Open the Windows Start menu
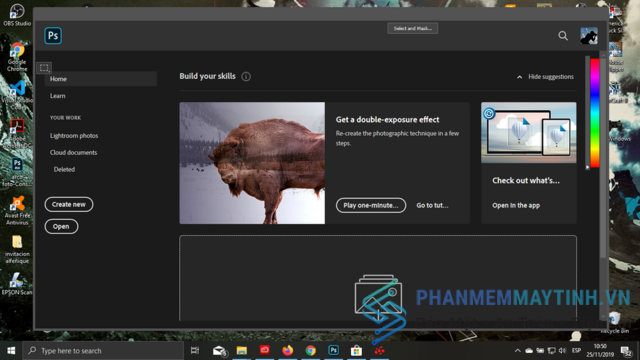The height and width of the screenshot is (360, 640). coord(11,351)
